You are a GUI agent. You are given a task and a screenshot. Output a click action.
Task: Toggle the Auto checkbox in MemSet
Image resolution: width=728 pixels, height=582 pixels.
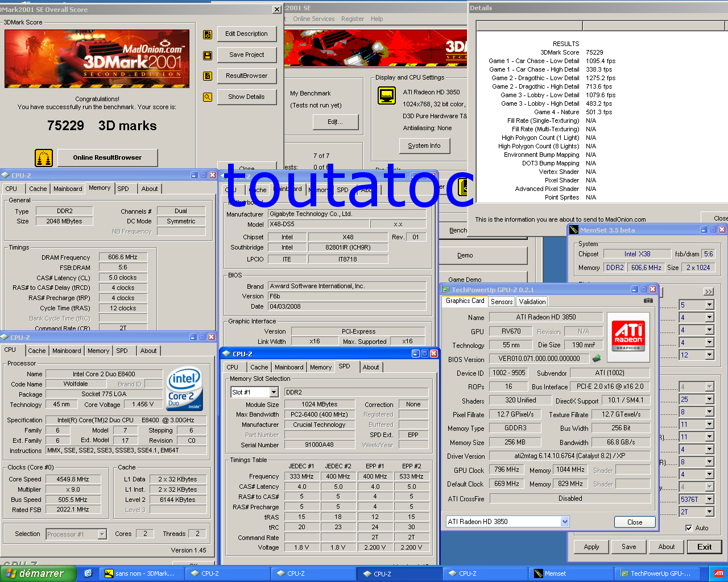(689, 528)
